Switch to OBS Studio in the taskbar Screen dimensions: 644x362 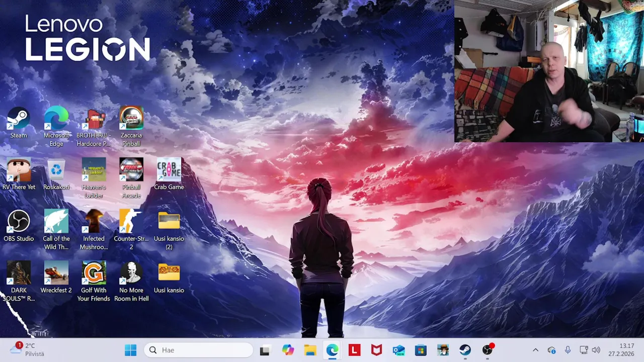[488, 350]
